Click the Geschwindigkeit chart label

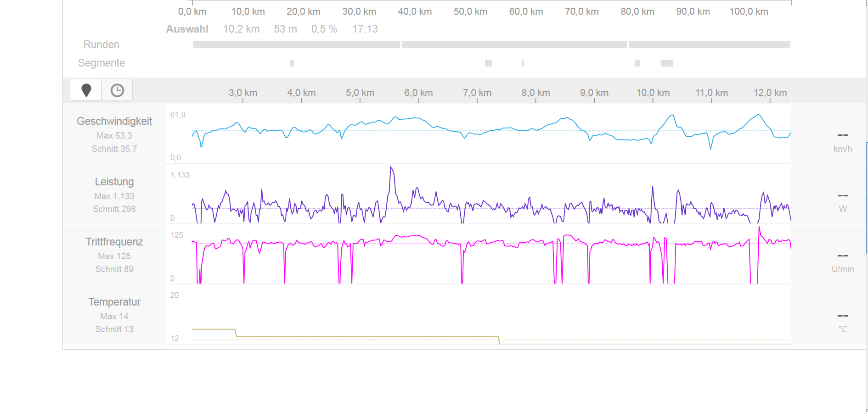click(x=114, y=121)
